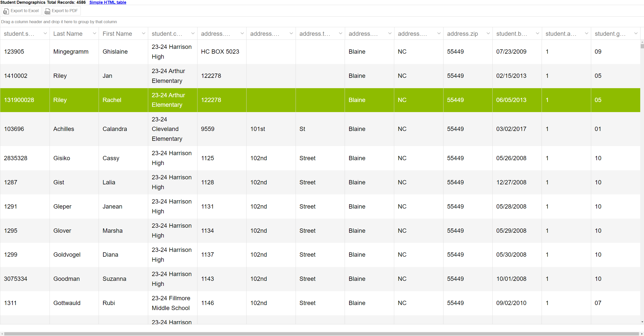Click the scroll left arrow of horizontal scrollbar
The height and width of the screenshot is (336, 644).
pos(2,334)
